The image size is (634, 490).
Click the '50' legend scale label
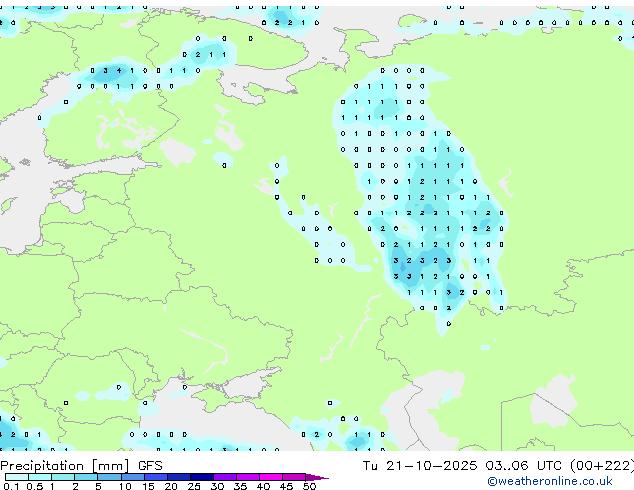pyautogui.click(x=309, y=486)
